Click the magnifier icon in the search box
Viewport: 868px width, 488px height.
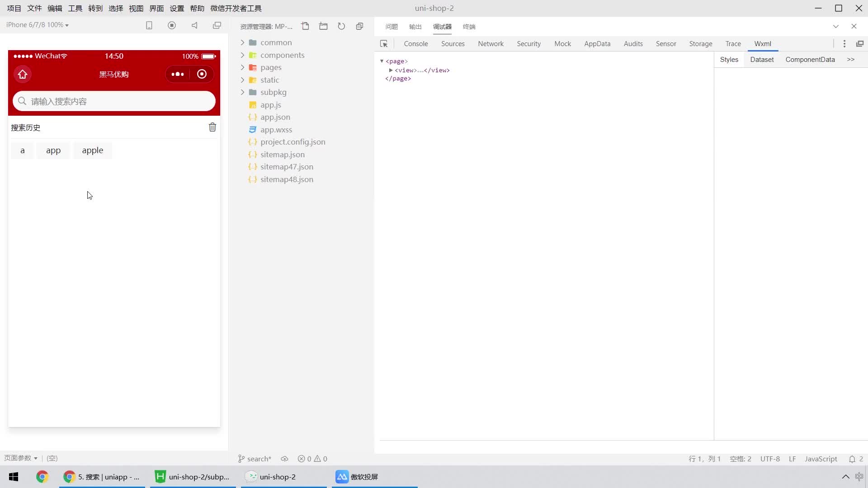click(22, 101)
